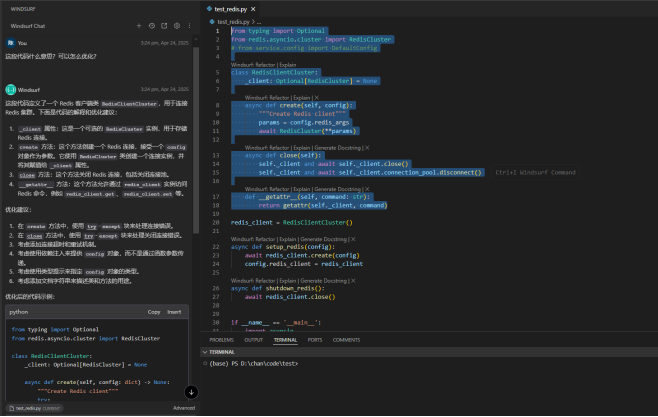Open Windsurf Chat settings gear
Screen dimensions: 658x417
pos(177,25)
